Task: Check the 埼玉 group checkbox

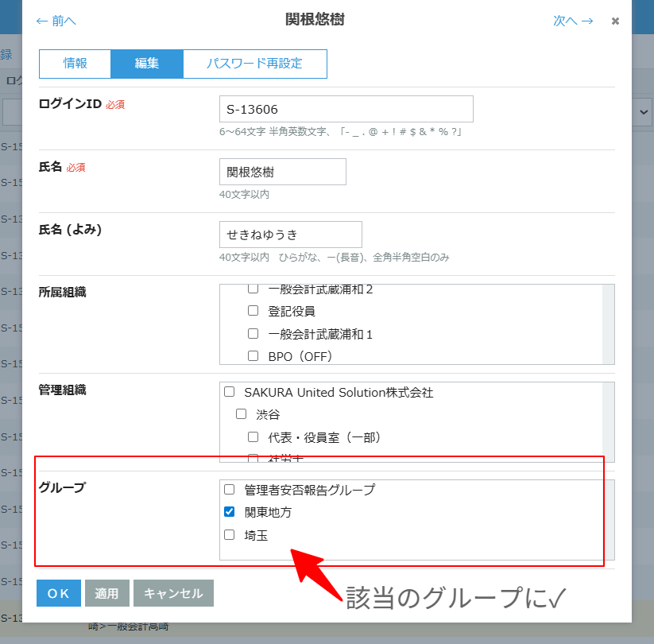Action: 230,535
